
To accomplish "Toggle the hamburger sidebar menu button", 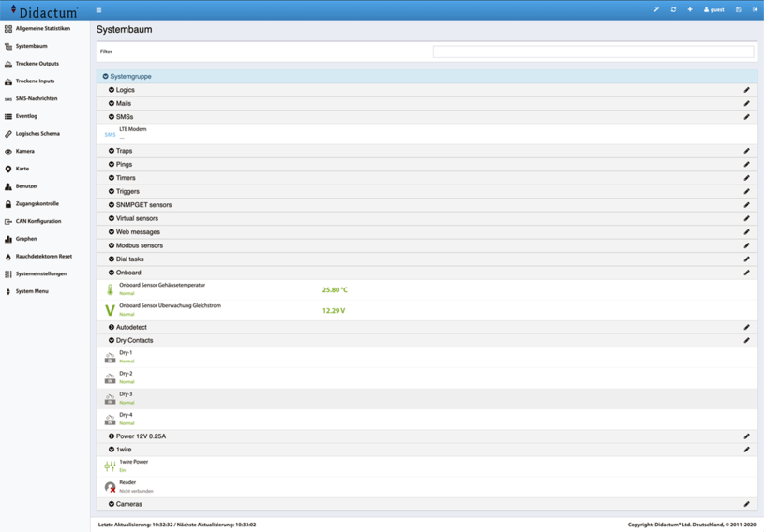I will click(x=98, y=10).
